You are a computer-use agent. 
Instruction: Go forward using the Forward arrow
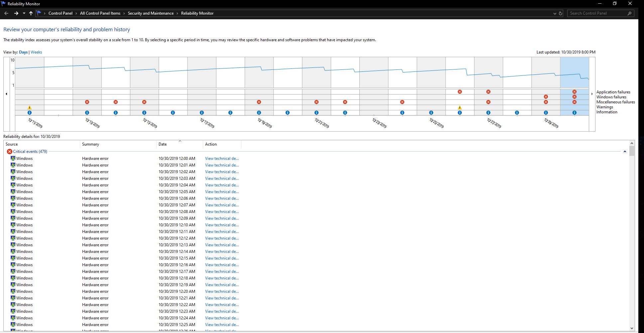(x=16, y=13)
